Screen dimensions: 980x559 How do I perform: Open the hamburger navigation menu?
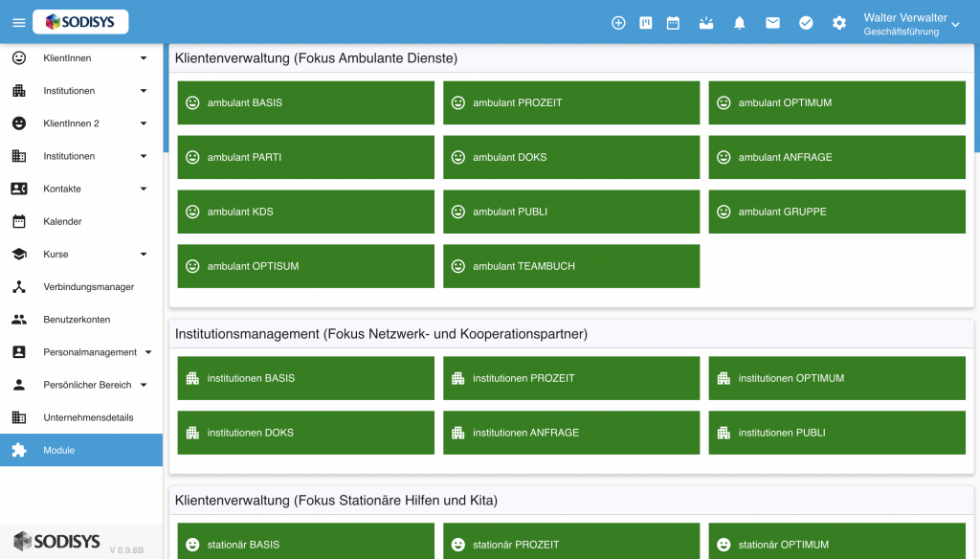pos(19,23)
